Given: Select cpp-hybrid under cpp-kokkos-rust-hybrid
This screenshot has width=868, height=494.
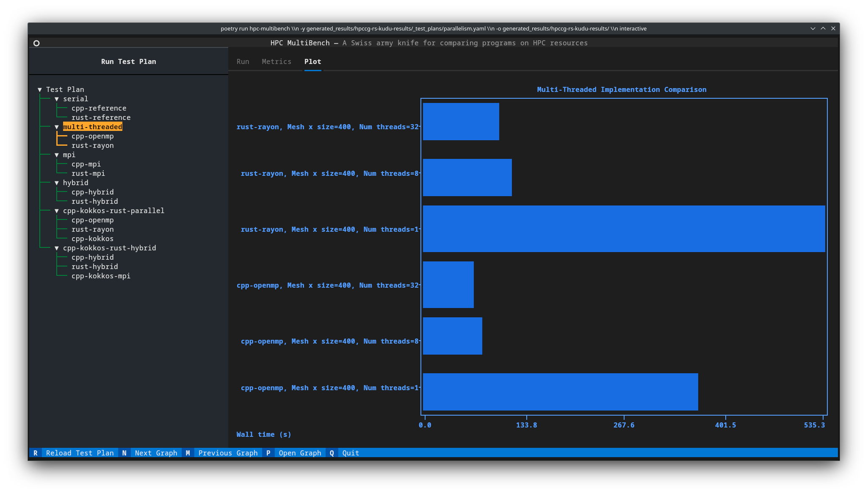Looking at the screenshot, I should (93, 258).
